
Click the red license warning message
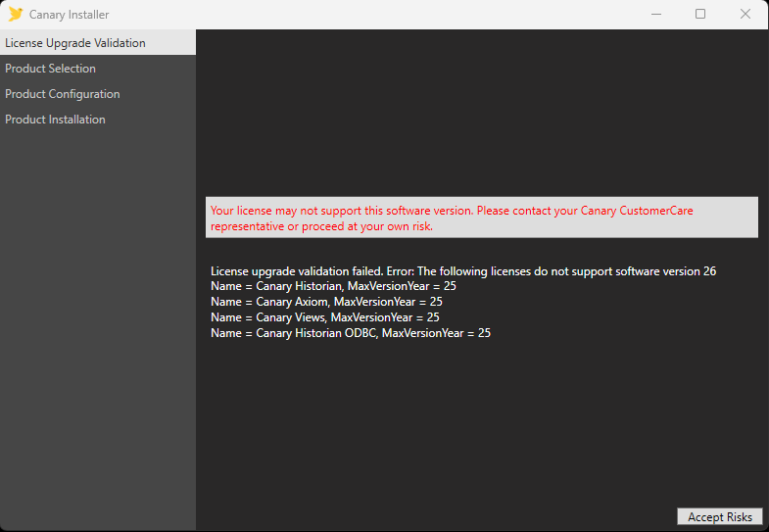(482, 218)
